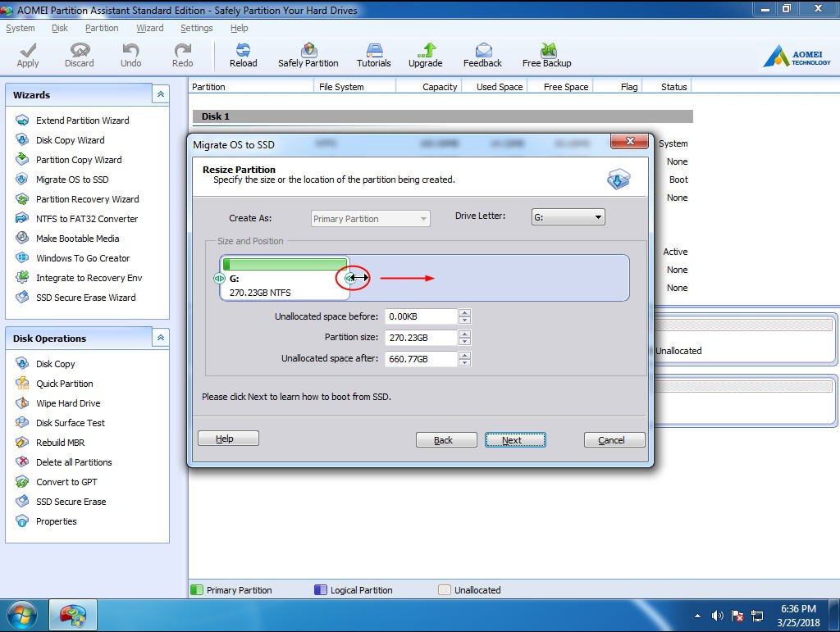The width and height of the screenshot is (840, 632).
Task: Open Windows To Go Creator
Action: pyautogui.click(x=83, y=258)
